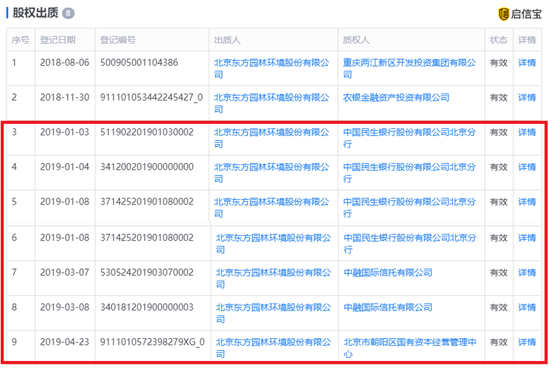The image size is (554, 373).
Task: Click the 登记编号 column header
Action: (x=118, y=40)
